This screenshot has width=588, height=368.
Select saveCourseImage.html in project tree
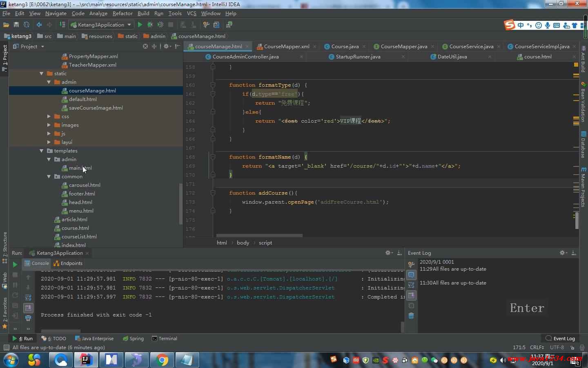96,108
